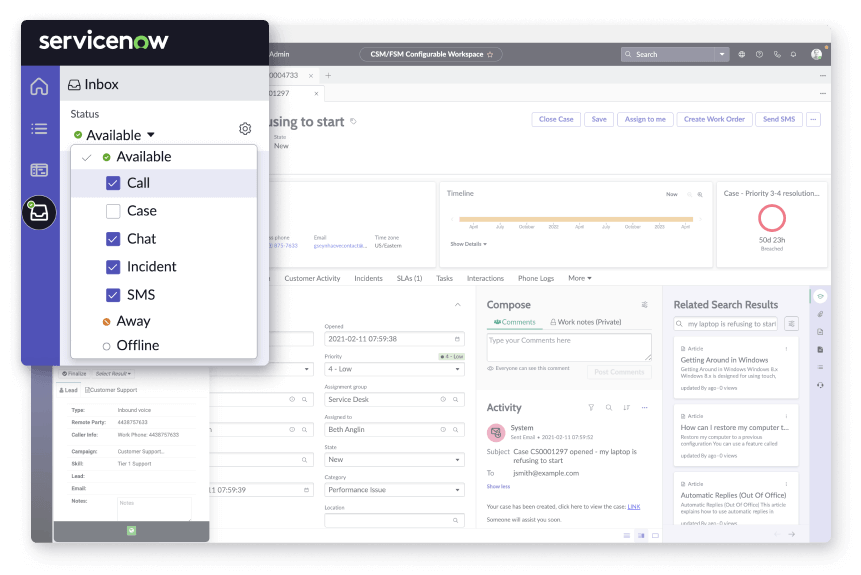Uncheck the Call channel checkbox
This screenshot has width=861, height=575.
coord(113,183)
